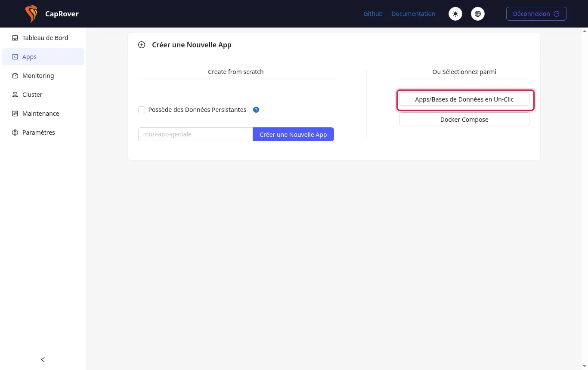Screen dimensions: 588x370
Task: Click the Maintenance sliders icon
Action: (15, 114)
